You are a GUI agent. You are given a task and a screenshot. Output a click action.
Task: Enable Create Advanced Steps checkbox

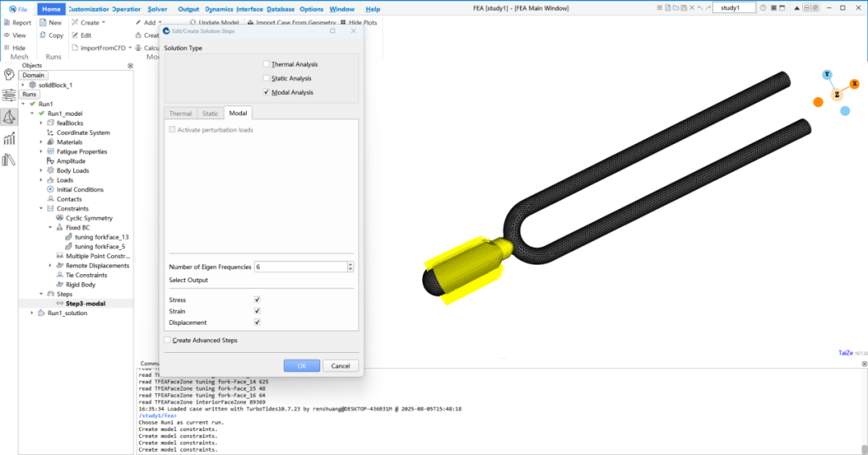click(167, 340)
